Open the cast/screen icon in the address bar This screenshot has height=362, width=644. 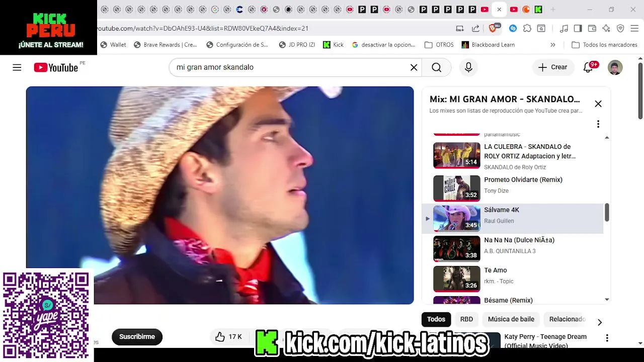[x=460, y=29]
